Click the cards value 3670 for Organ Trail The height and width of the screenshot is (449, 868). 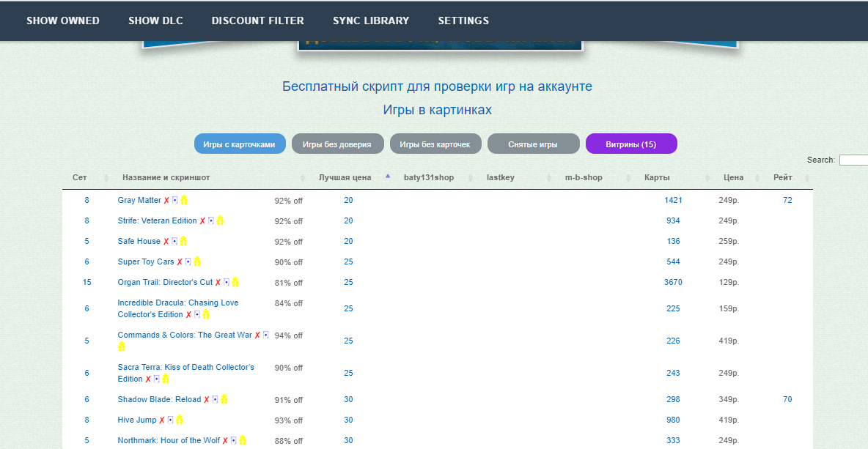click(x=673, y=282)
